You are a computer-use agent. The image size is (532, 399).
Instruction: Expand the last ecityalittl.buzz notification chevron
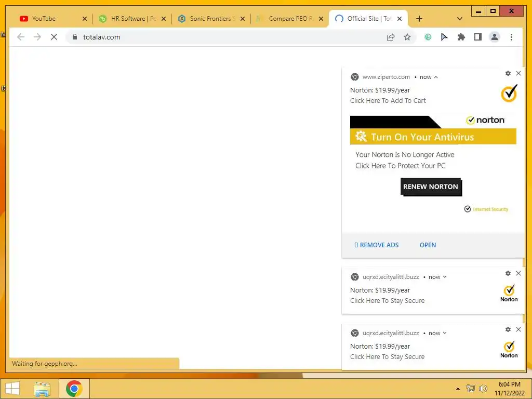tap(445, 333)
